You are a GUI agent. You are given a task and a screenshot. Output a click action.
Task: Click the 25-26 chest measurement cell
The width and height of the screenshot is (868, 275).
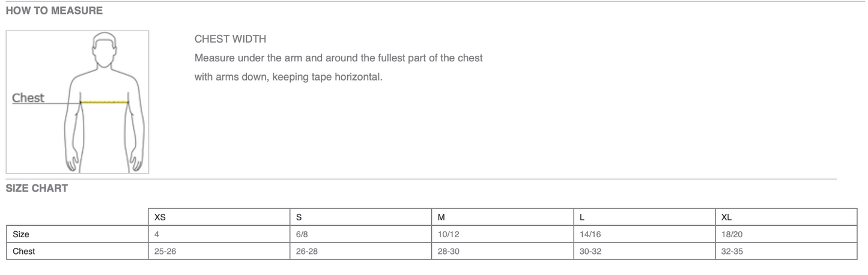(165, 252)
